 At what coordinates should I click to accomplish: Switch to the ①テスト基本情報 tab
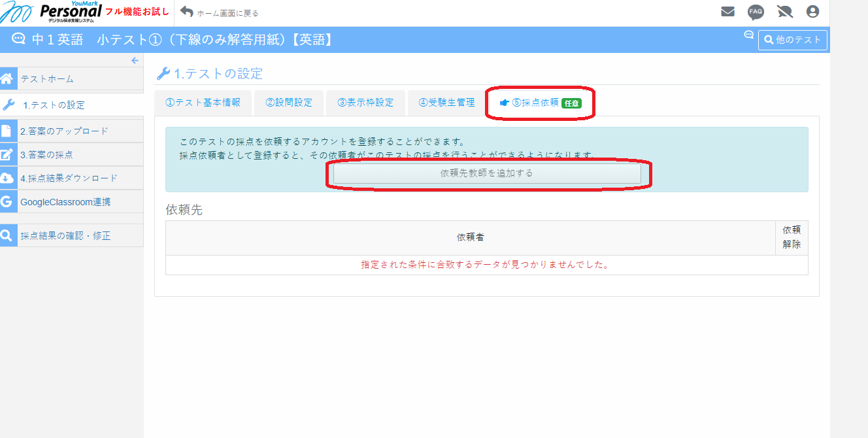point(203,103)
